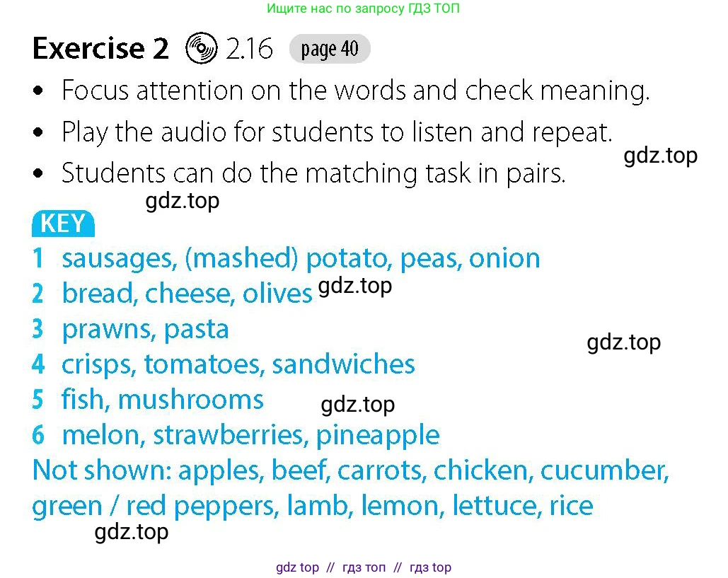
Task: Click the Exercise 2 heading
Action: coord(100,48)
